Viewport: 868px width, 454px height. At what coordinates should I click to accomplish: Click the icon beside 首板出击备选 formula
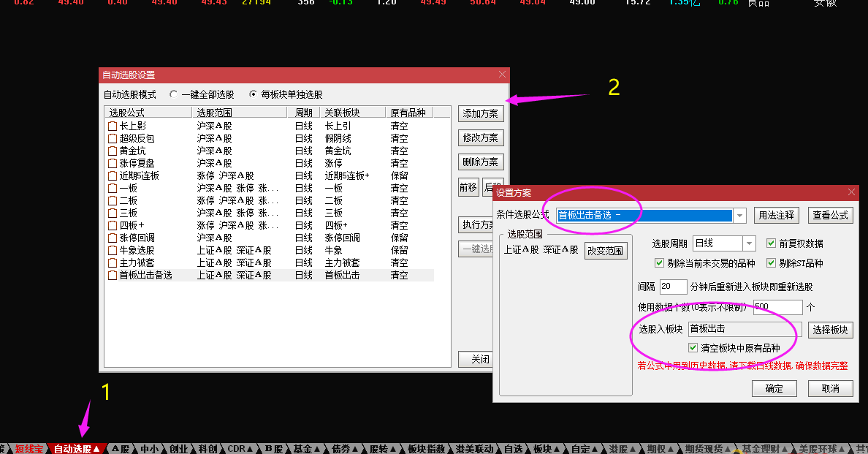click(113, 275)
